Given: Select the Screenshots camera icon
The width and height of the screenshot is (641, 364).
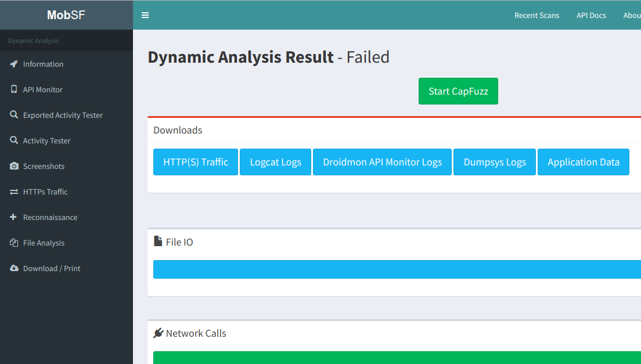Looking at the screenshot, I should [14, 166].
